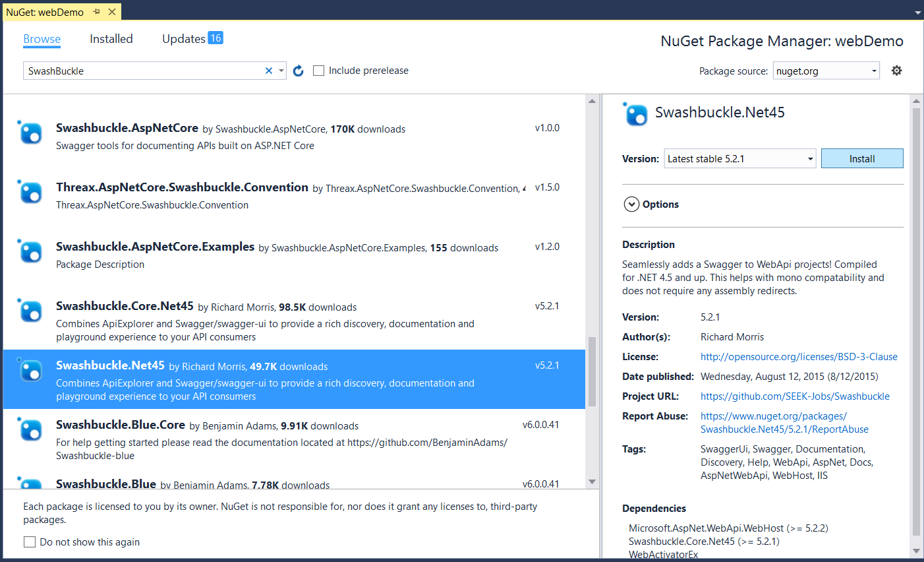Click the Swashbuckle.Net45 package icon in the list

pyautogui.click(x=30, y=370)
